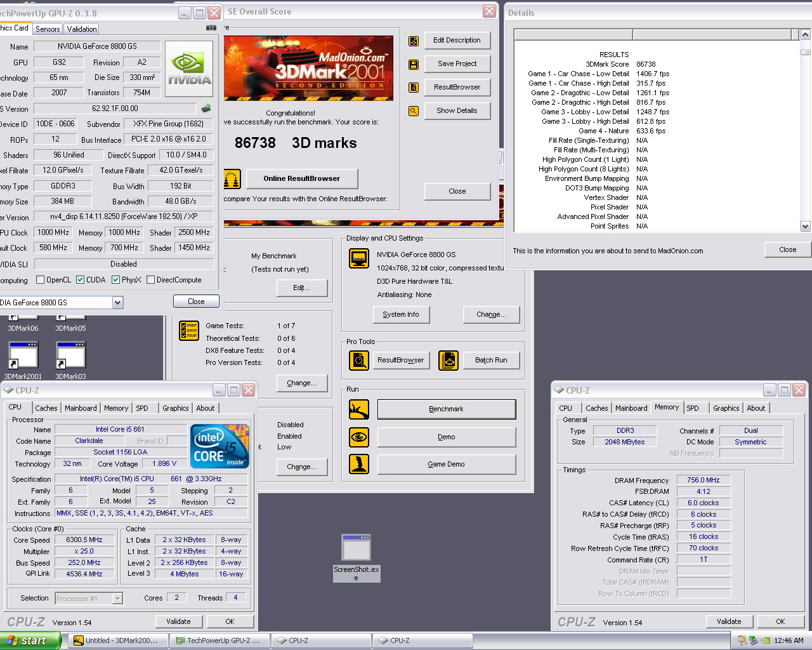This screenshot has height=650, width=812.
Task: Click the selected tests checklist icon
Action: tap(189, 331)
